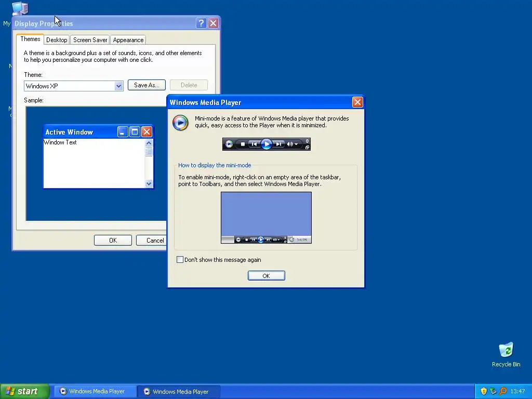Click the minimize button of sample Active Window
This screenshot has height=399, width=532.
click(123, 131)
